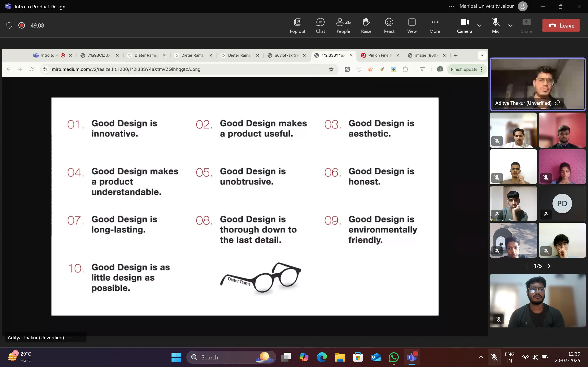Open the browser extensions puzzle icon

coord(405,69)
